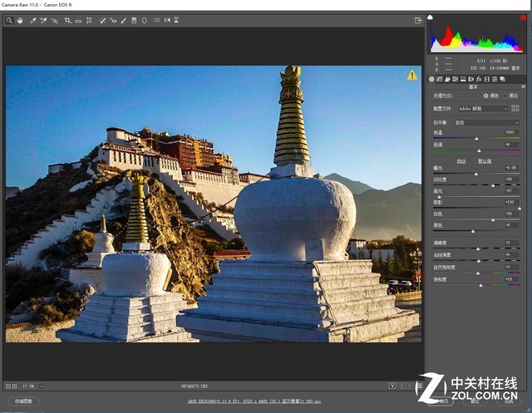This screenshot has height=413, width=532.
Task: Open the Lens Corrections panel tab
Action: 471,79
